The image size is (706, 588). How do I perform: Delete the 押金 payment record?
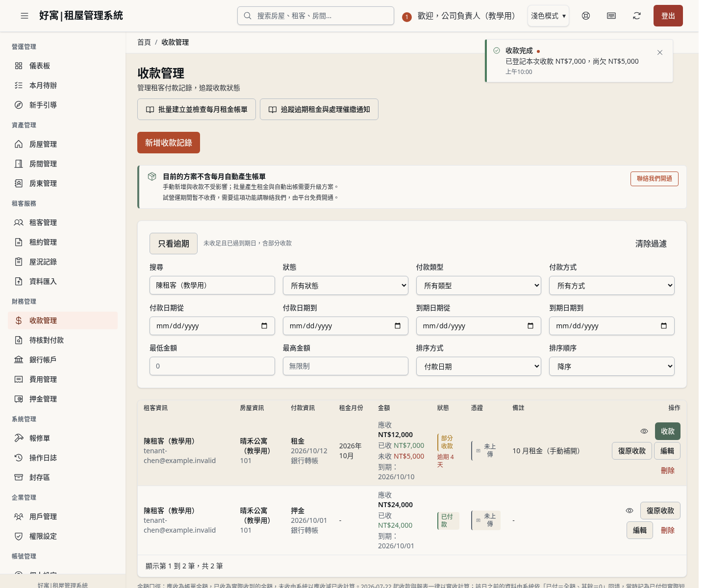coord(668,530)
